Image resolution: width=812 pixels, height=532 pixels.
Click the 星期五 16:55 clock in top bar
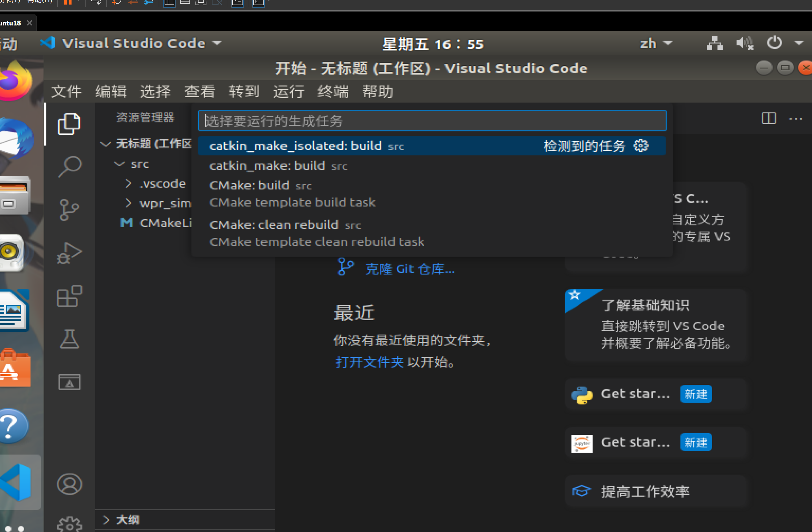click(433, 44)
